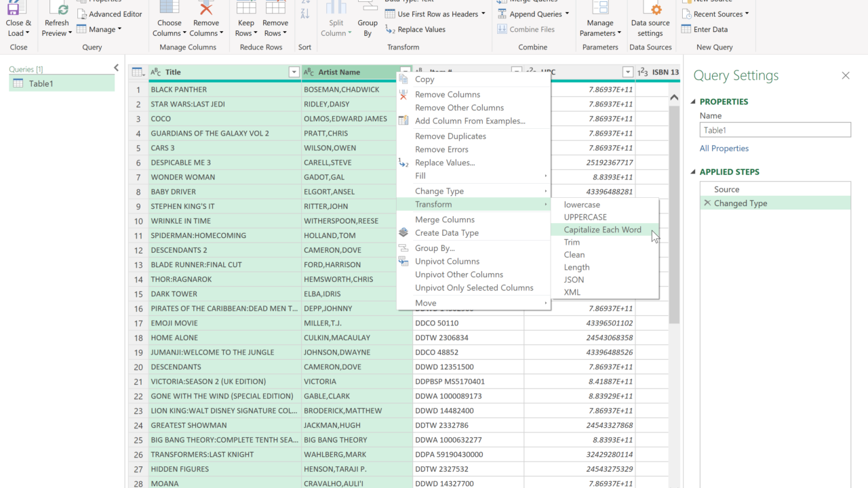Click the query Name input field
Image resolution: width=868 pixels, height=488 pixels.
pyautogui.click(x=774, y=130)
